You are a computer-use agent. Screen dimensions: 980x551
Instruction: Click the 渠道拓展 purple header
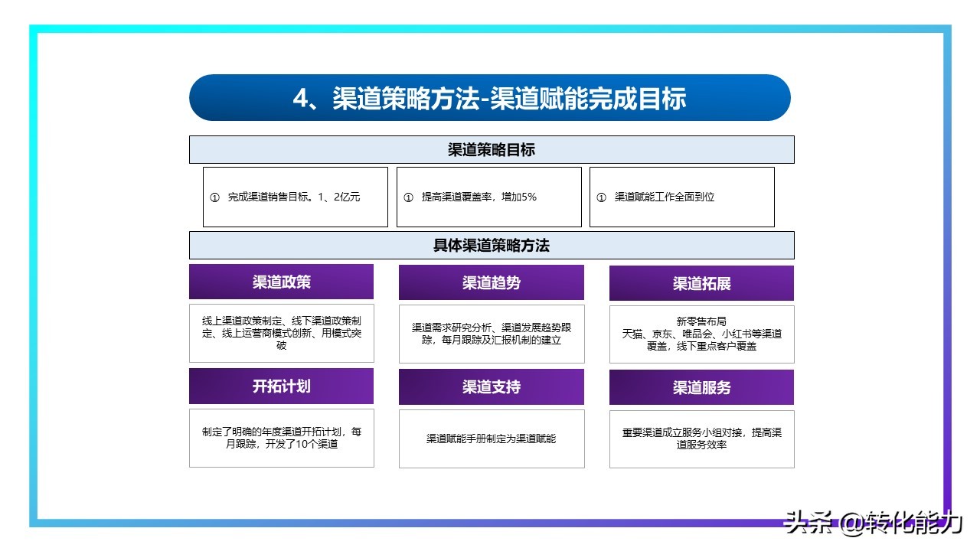coord(701,282)
